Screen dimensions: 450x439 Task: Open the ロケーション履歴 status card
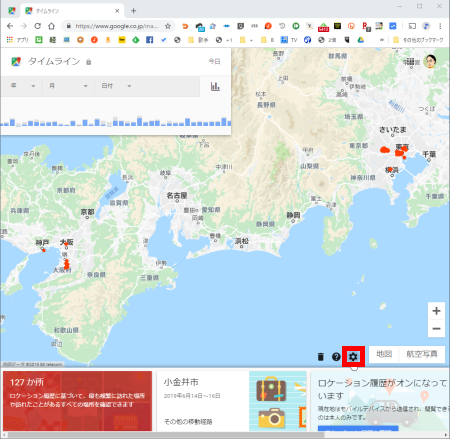[380, 401]
